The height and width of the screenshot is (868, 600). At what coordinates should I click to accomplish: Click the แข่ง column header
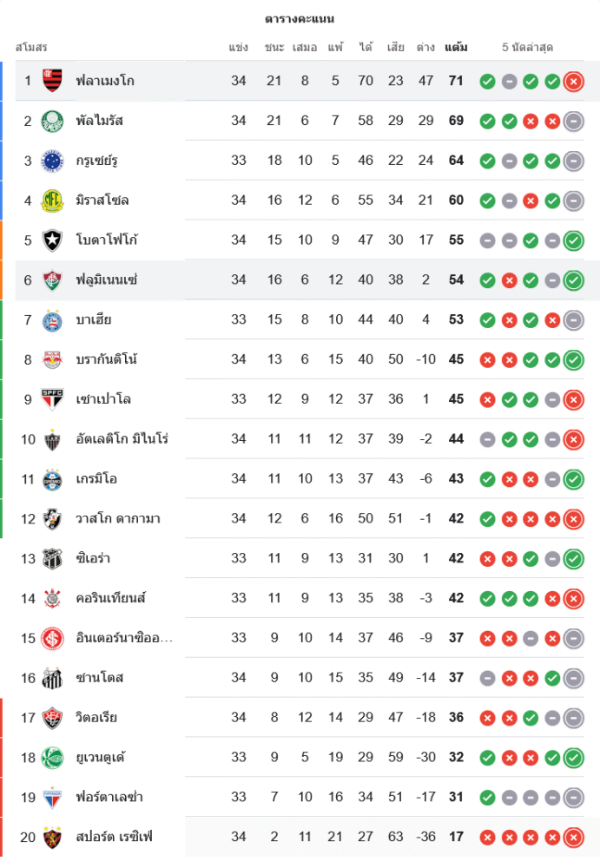pos(239,47)
